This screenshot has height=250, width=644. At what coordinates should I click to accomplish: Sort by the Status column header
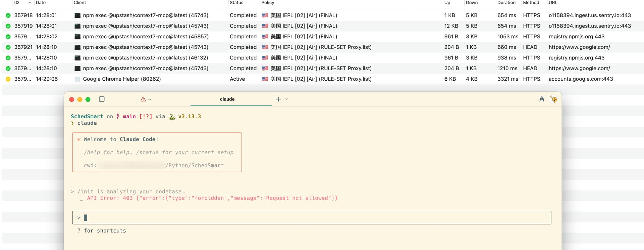click(236, 3)
